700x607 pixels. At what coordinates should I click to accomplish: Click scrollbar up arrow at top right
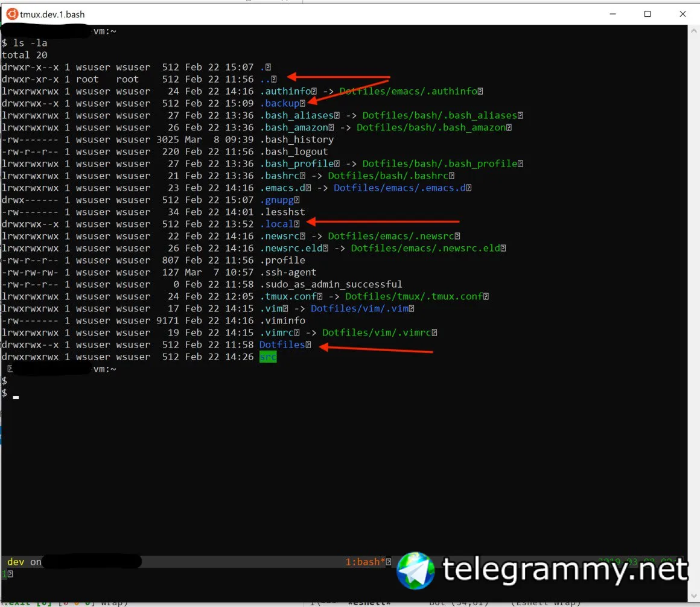(693, 31)
